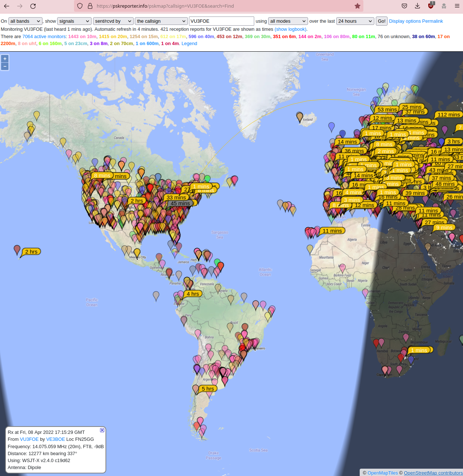Click the '112 mins' marker in northern Europe
463x476 pixels.
(449, 115)
